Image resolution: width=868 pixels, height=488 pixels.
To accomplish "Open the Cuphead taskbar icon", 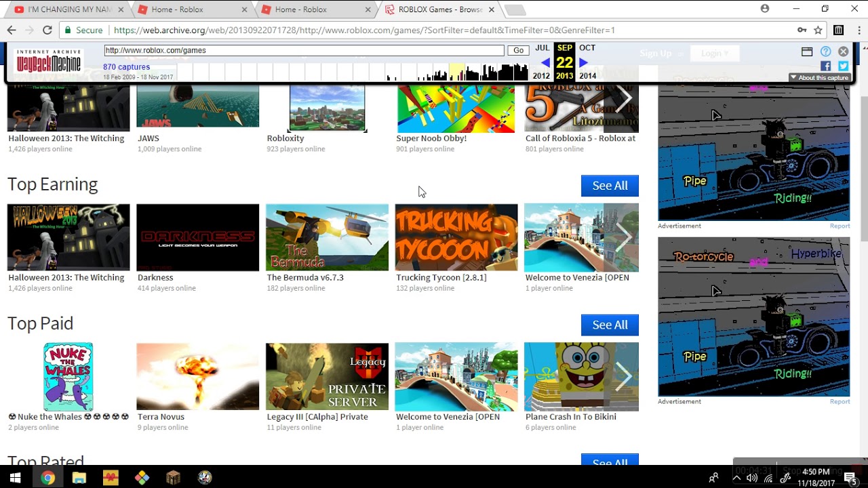I will pyautogui.click(x=205, y=477).
